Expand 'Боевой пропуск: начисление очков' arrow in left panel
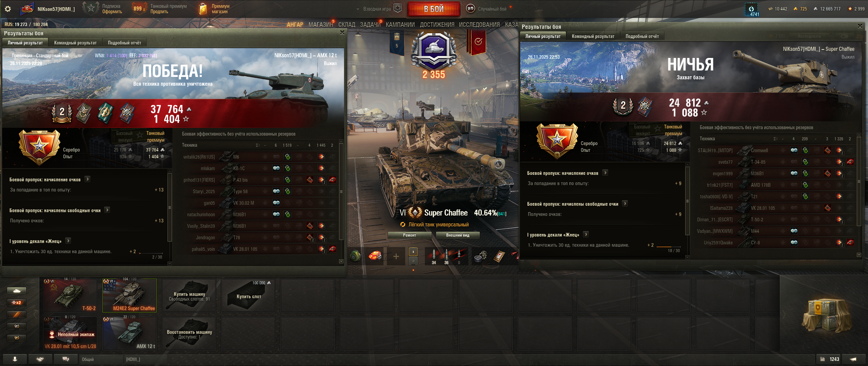 (x=87, y=179)
